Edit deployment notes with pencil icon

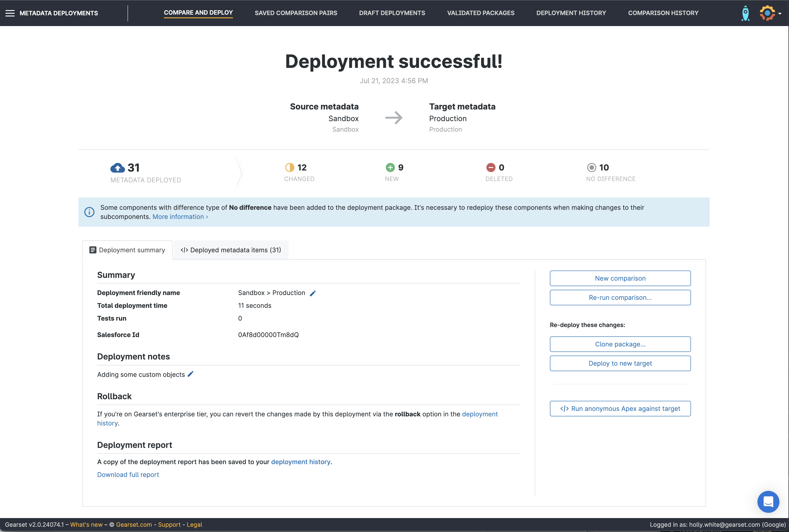click(x=191, y=374)
